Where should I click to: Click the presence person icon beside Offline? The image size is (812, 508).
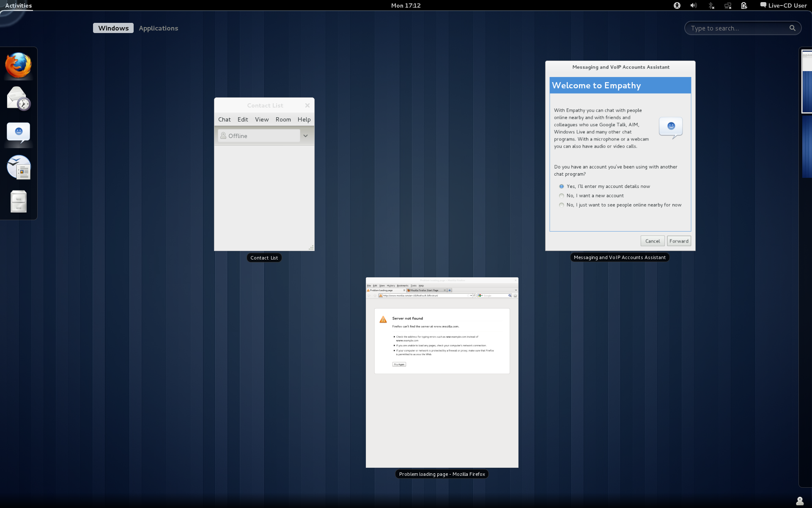[x=223, y=135]
